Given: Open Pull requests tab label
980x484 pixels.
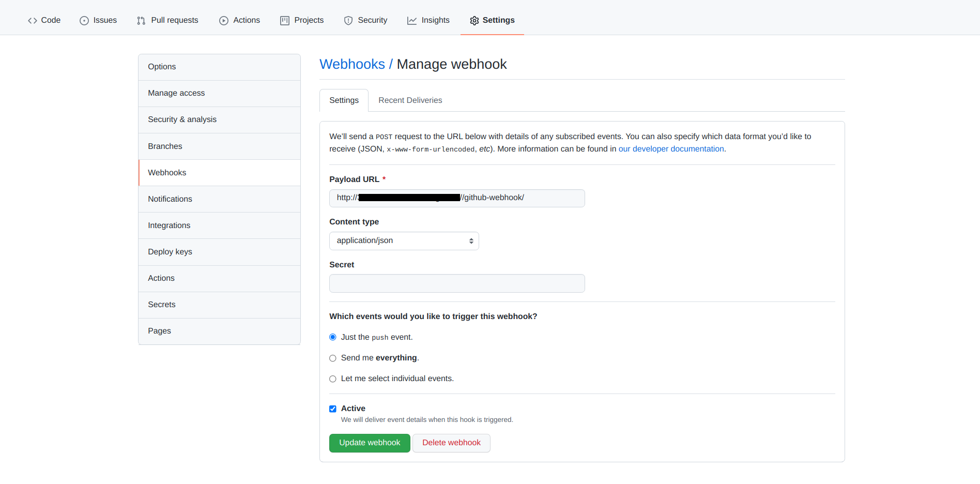Looking at the screenshot, I should click(175, 20).
